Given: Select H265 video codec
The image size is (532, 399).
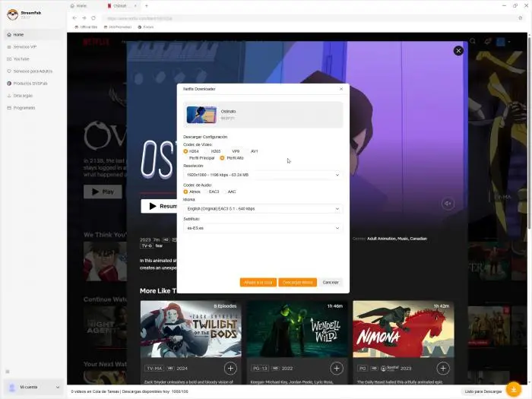Looking at the screenshot, I should click(213, 151).
